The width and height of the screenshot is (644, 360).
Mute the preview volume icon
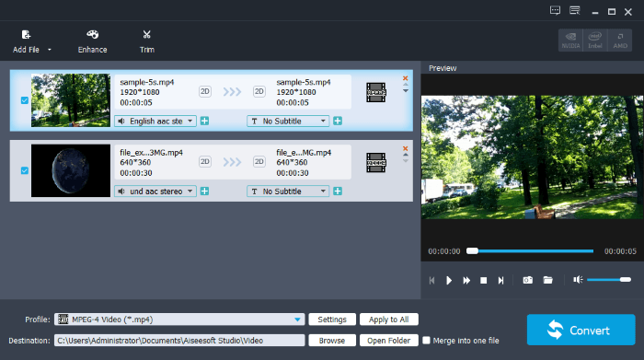578,280
